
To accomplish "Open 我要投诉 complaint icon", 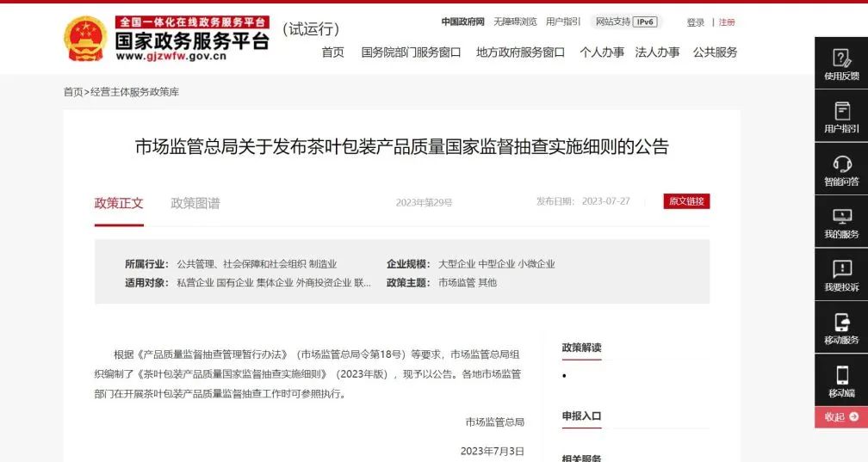I will click(841, 269).
